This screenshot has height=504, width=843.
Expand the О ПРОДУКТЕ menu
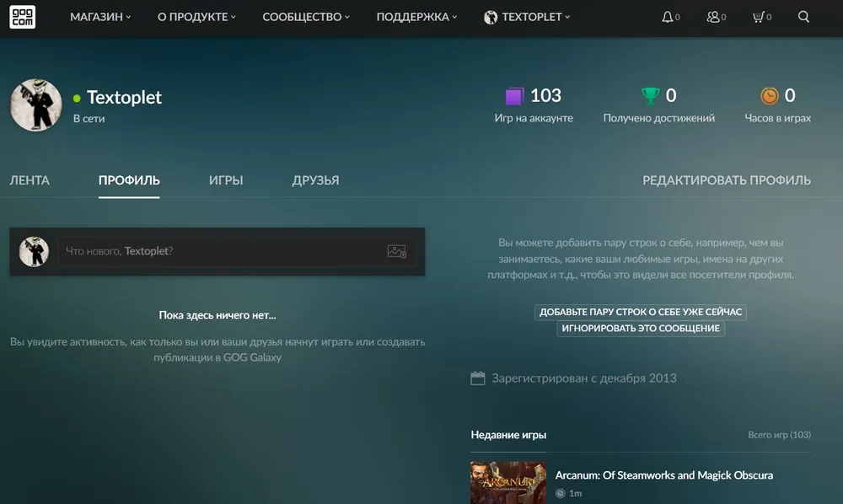click(196, 17)
